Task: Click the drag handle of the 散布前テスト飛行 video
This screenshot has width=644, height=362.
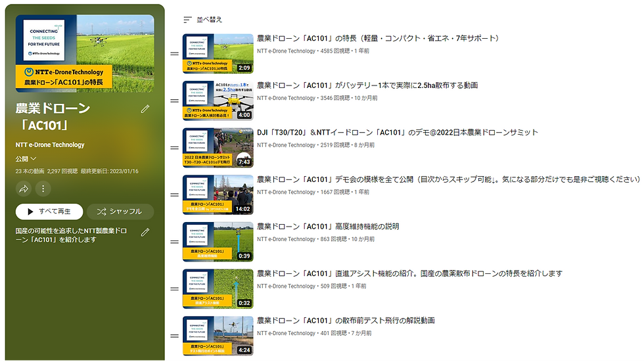Action: pos(175,336)
